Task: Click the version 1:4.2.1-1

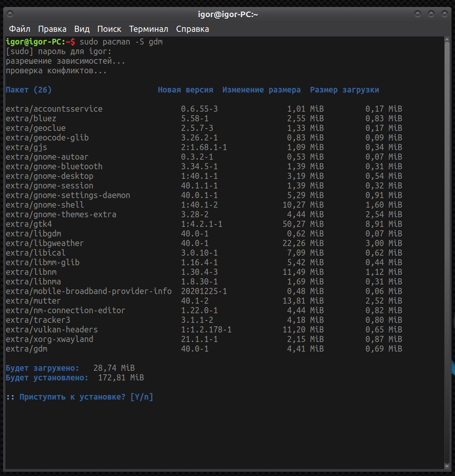Action: pos(202,224)
